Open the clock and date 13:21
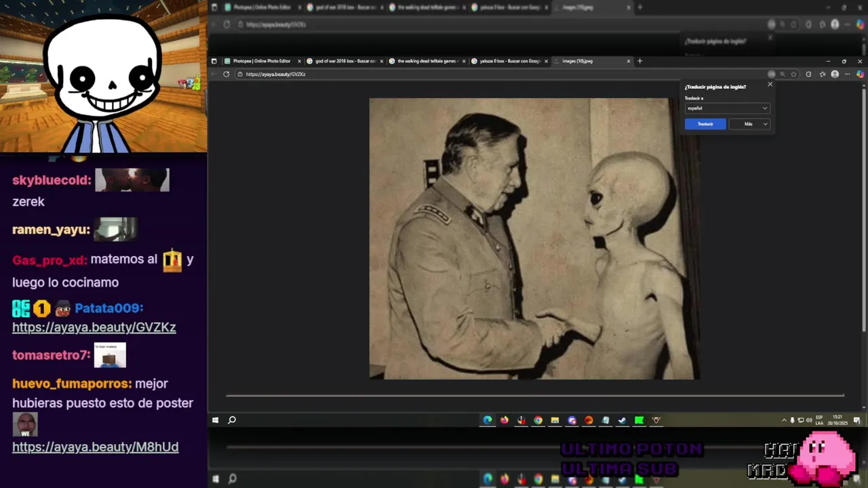Image resolution: width=868 pixels, height=488 pixels. (x=837, y=420)
